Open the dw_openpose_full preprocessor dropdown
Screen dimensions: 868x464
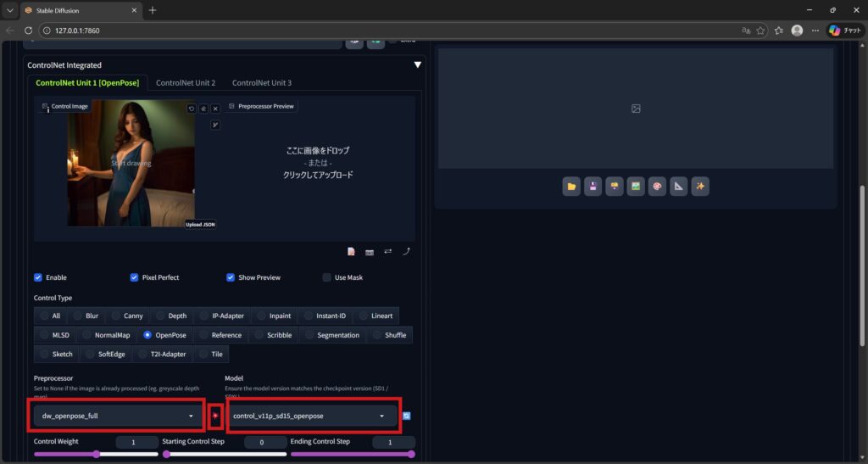(x=119, y=416)
